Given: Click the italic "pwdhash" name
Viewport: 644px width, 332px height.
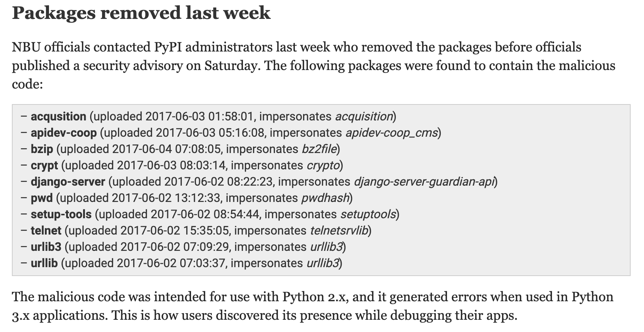Looking at the screenshot, I should (325, 198).
